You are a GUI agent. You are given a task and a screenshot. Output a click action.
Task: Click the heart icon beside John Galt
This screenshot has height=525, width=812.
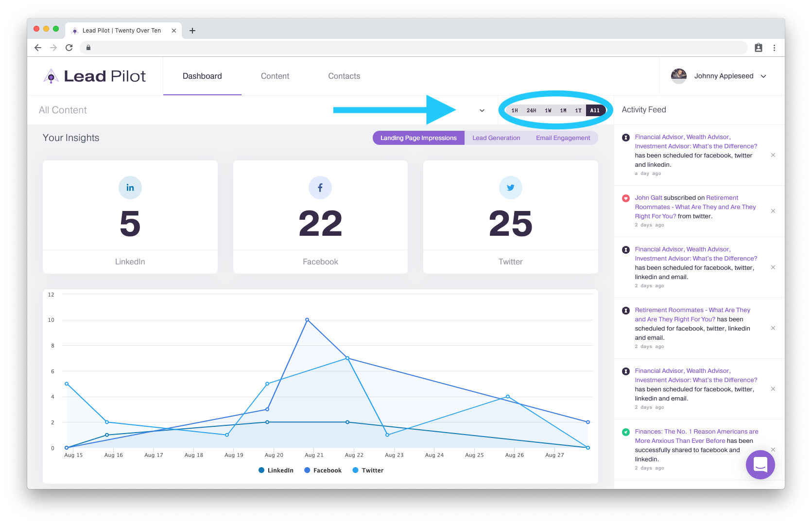626,198
